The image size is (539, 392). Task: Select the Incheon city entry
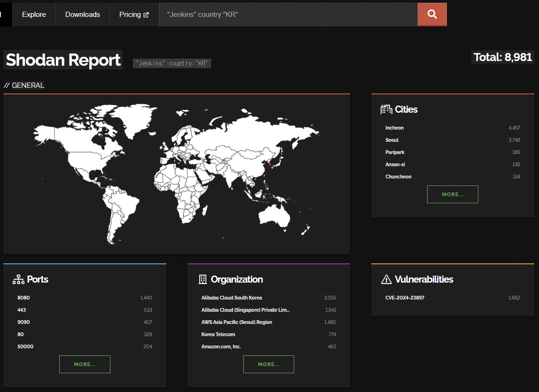(x=394, y=128)
